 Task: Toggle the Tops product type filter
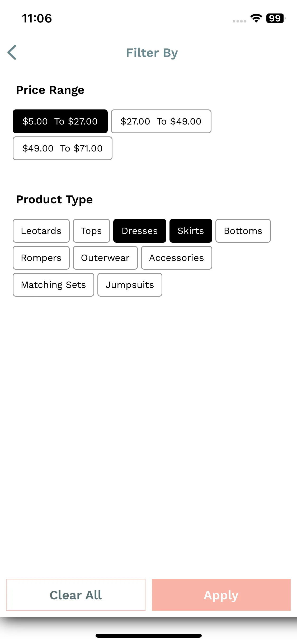[91, 231]
